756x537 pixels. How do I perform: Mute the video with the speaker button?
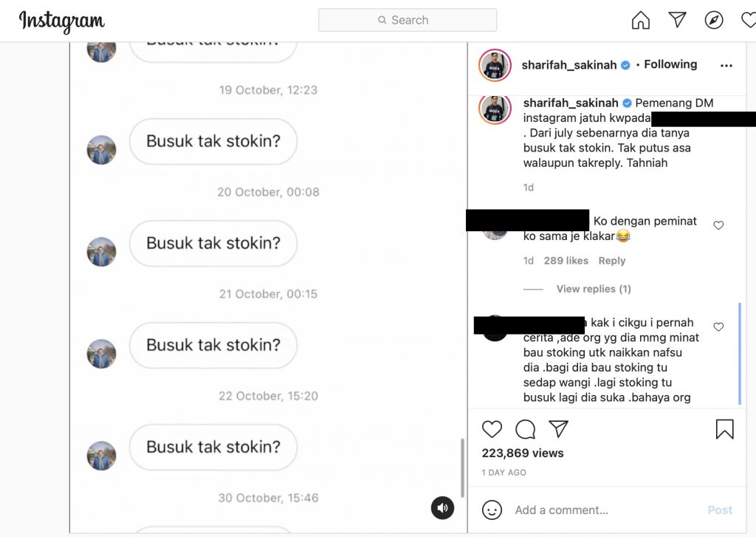coord(442,507)
